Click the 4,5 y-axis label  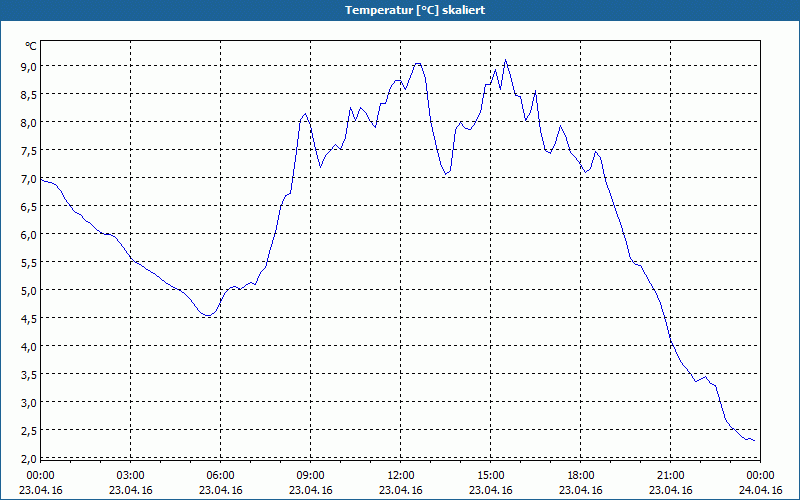29,319
